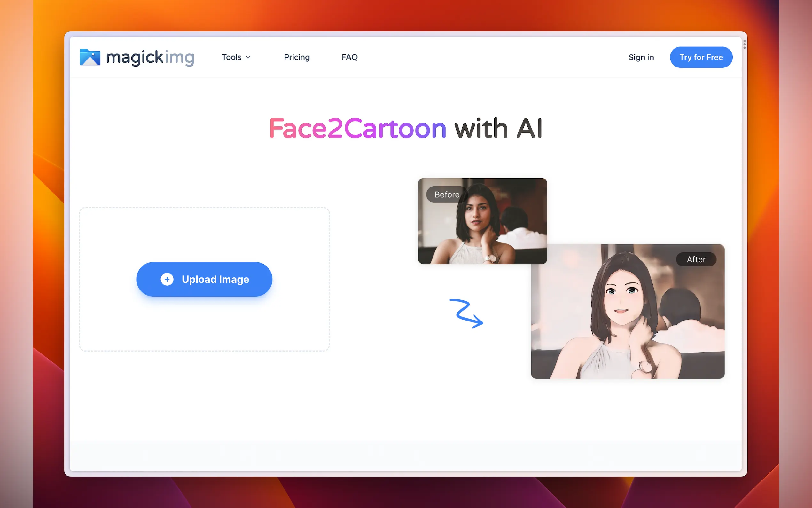Click the Try for Free button
This screenshot has height=508, width=812.
click(x=701, y=57)
